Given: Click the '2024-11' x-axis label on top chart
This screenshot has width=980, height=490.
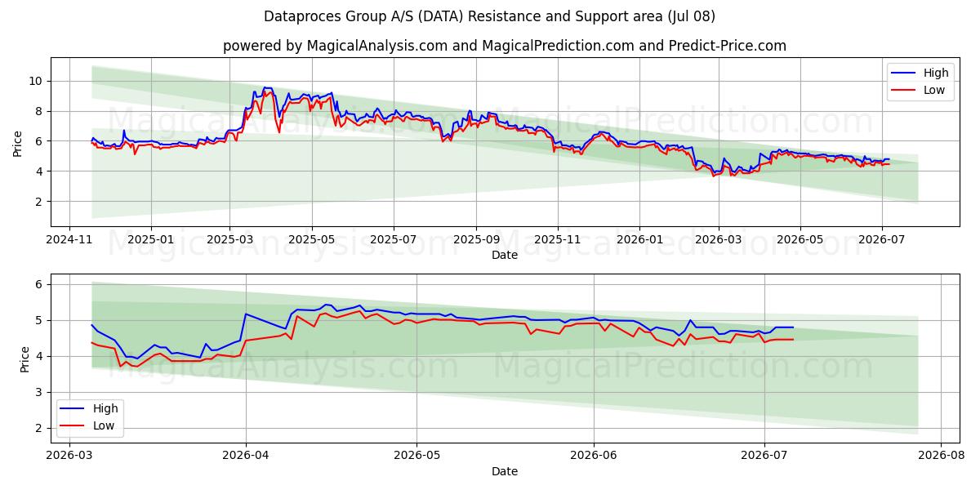Looking at the screenshot, I should point(69,241).
